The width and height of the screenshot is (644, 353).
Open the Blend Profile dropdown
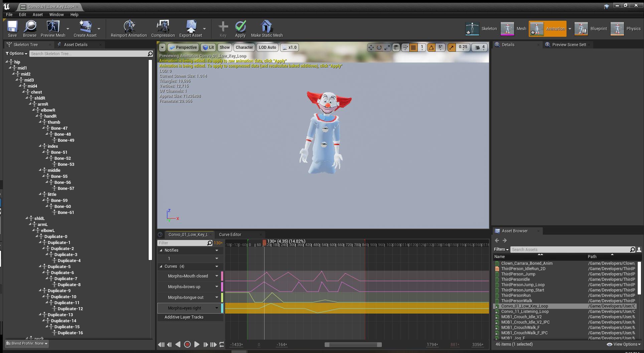pos(27,344)
